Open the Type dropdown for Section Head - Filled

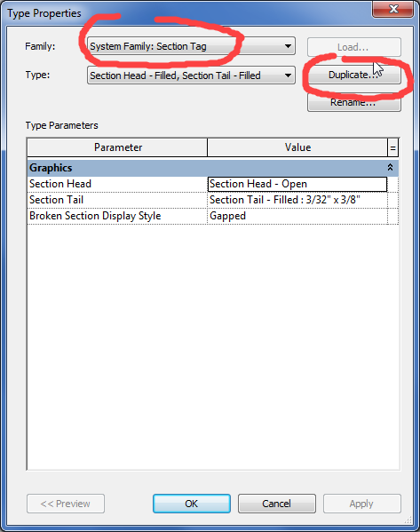(191, 75)
